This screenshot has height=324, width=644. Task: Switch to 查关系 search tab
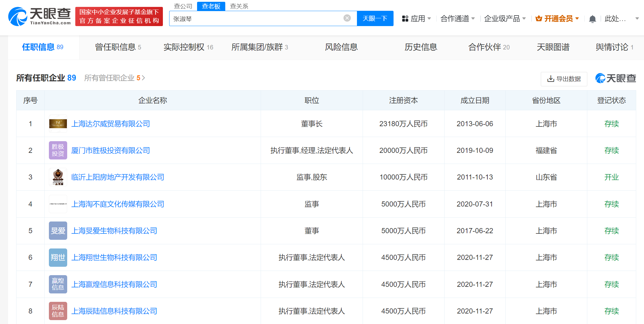[x=239, y=6]
